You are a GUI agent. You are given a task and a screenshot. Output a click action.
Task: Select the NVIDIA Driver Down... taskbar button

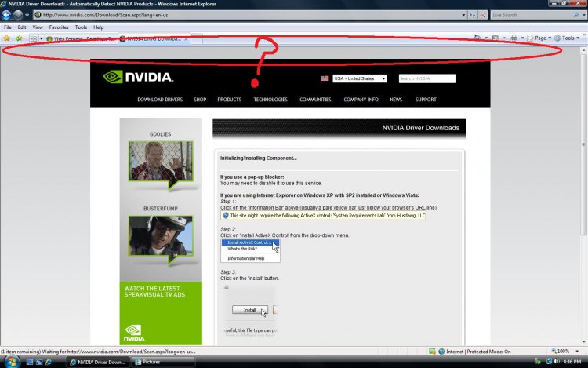tap(98, 362)
